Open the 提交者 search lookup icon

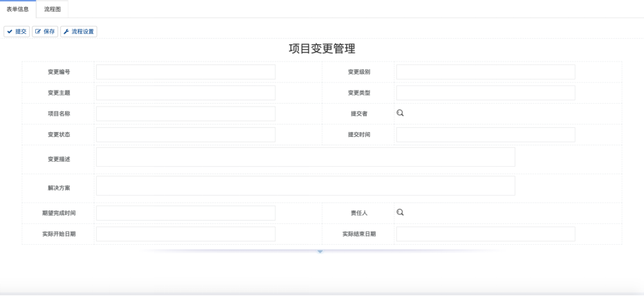(400, 113)
